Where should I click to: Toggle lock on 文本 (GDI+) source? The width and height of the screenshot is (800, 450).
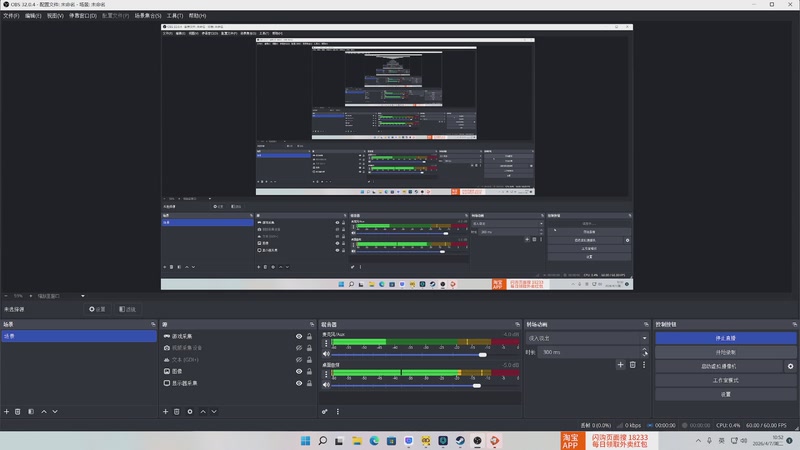(309, 360)
